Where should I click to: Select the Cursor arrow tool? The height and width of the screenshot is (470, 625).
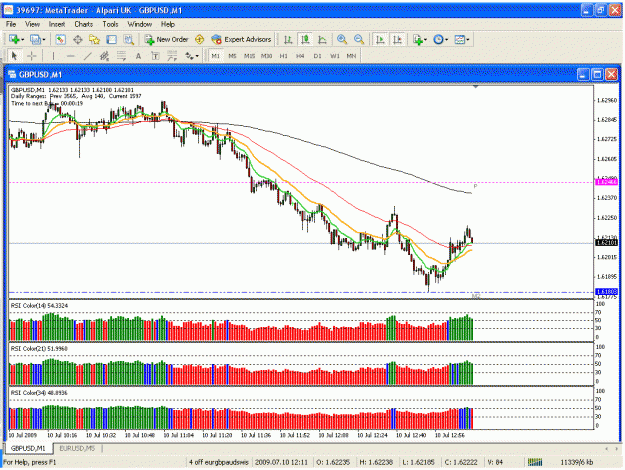[14, 56]
